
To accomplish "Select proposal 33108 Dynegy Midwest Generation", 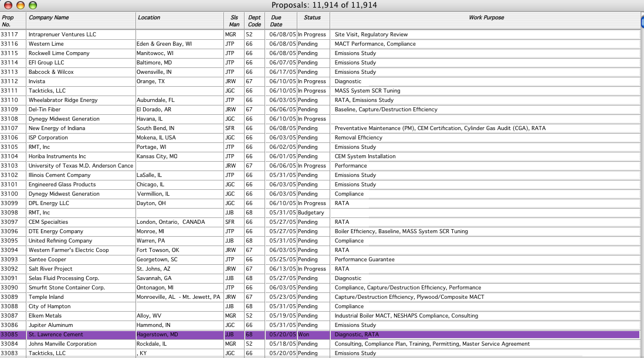I will 9,119.
